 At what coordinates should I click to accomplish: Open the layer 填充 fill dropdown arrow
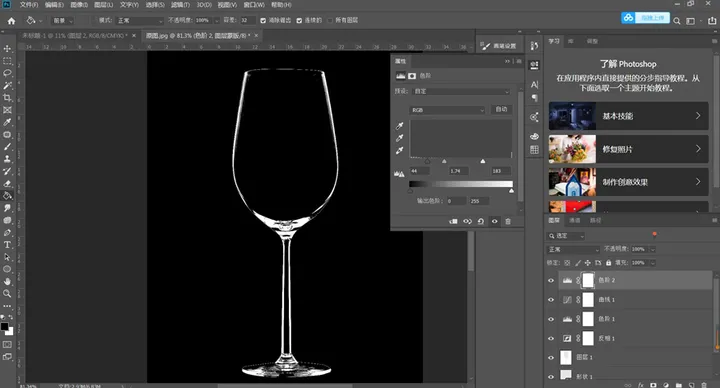click(x=652, y=263)
